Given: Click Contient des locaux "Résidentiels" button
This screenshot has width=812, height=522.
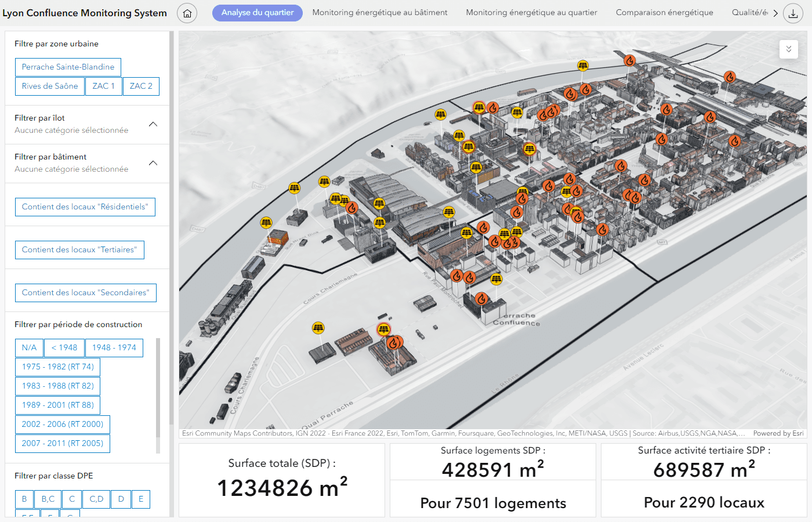Looking at the screenshot, I should (x=85, y=206).
